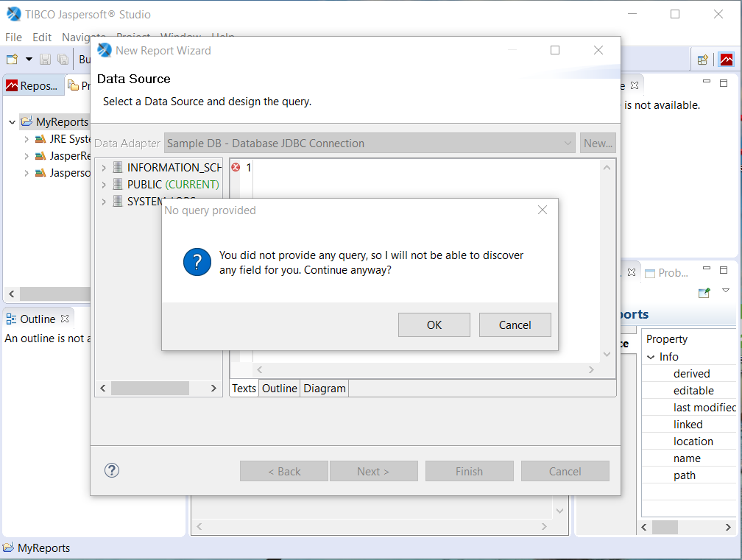Click MyReports in the status bar
This screenshot has width=742, height=560.
click(x=43, y=547)
